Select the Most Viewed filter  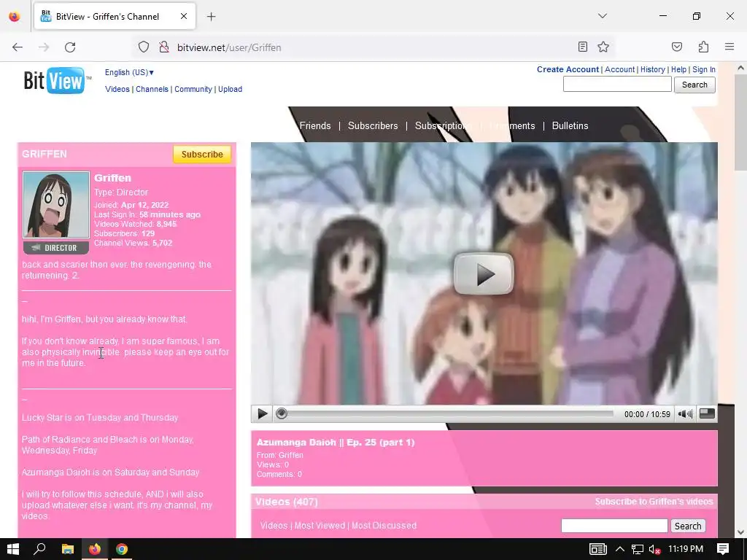[320, 525]
